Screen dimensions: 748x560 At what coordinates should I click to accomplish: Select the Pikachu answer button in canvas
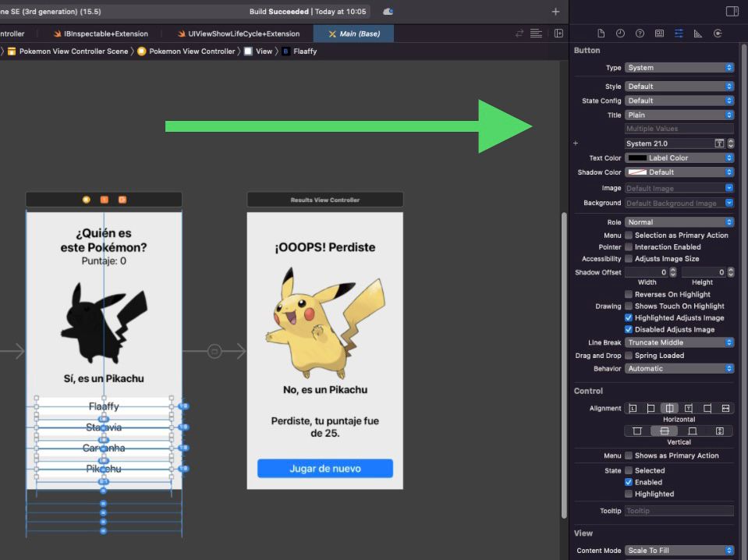point(104,469)
